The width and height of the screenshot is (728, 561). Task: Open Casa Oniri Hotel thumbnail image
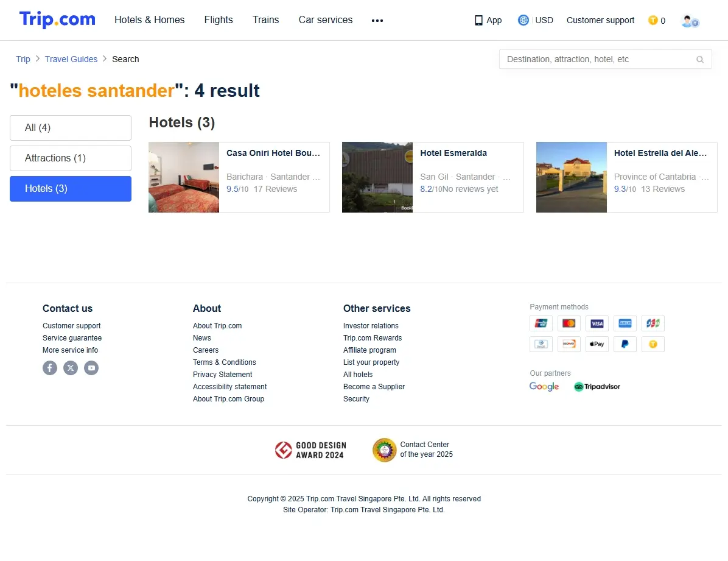pyautogui.click(x=184, y=177)
